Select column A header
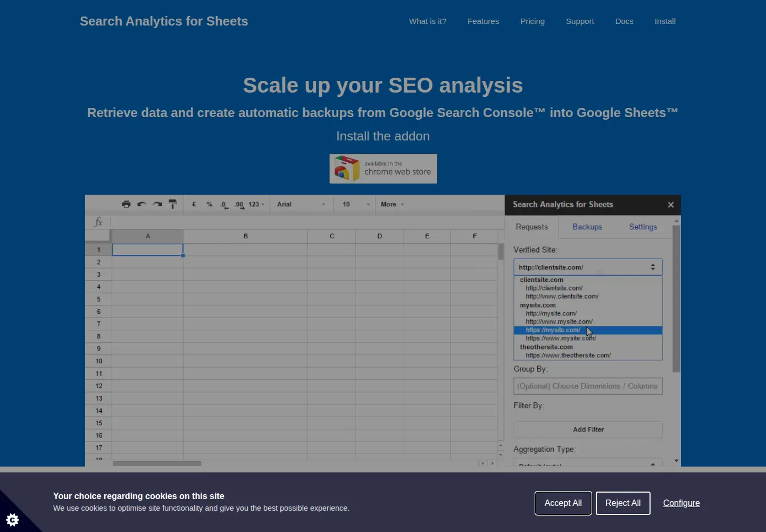Viewport: 766px width, 532px height. click(x=148, y=236)
